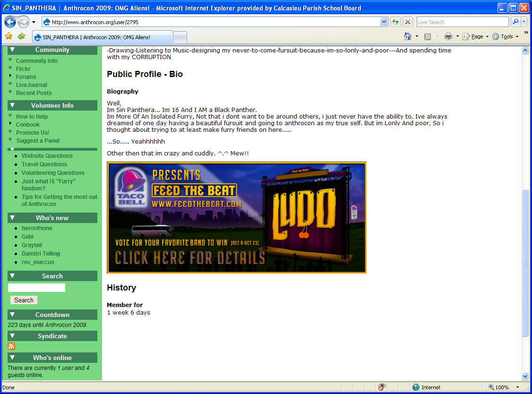The image size is (532, 394).
Task: Open Favorites Center star icon
Action: point(9,36)
